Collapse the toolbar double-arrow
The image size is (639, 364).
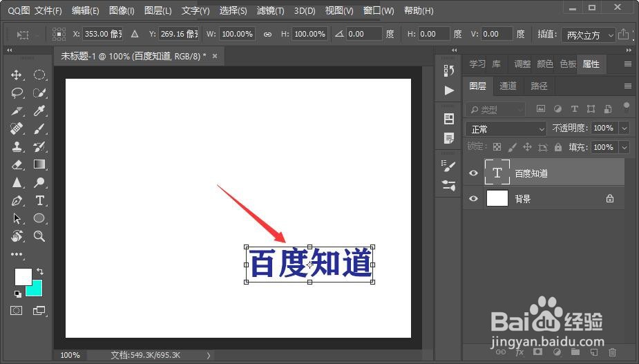tap(10, 50)
